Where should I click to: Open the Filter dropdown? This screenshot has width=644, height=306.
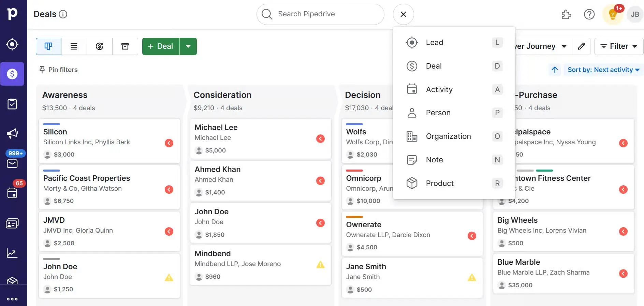pos(619,46)
